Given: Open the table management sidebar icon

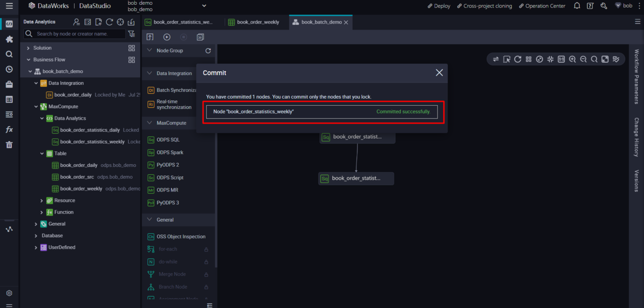Looking at the screenshot, I should pyautogui.click(x=9, y=99).
